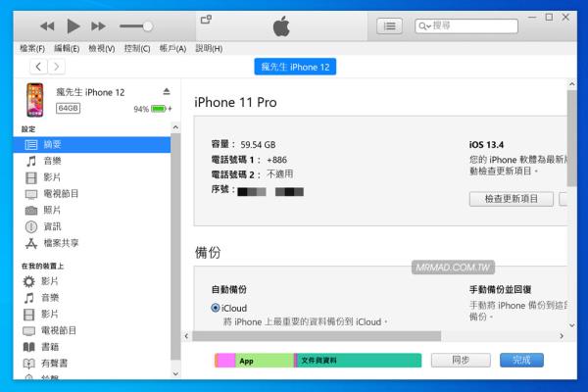This screenshot has height=392, width=588.
Task: Click the Apple logo in header
Action: [281, 26]
